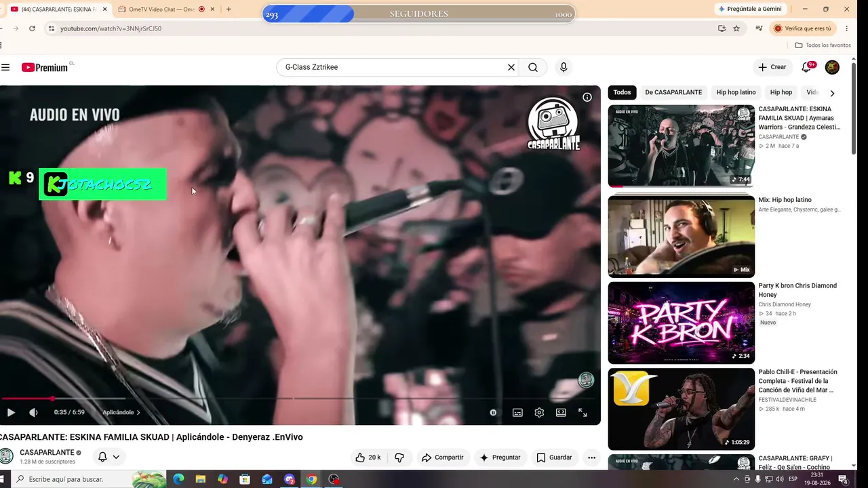Dislike the video

(399, 457)
